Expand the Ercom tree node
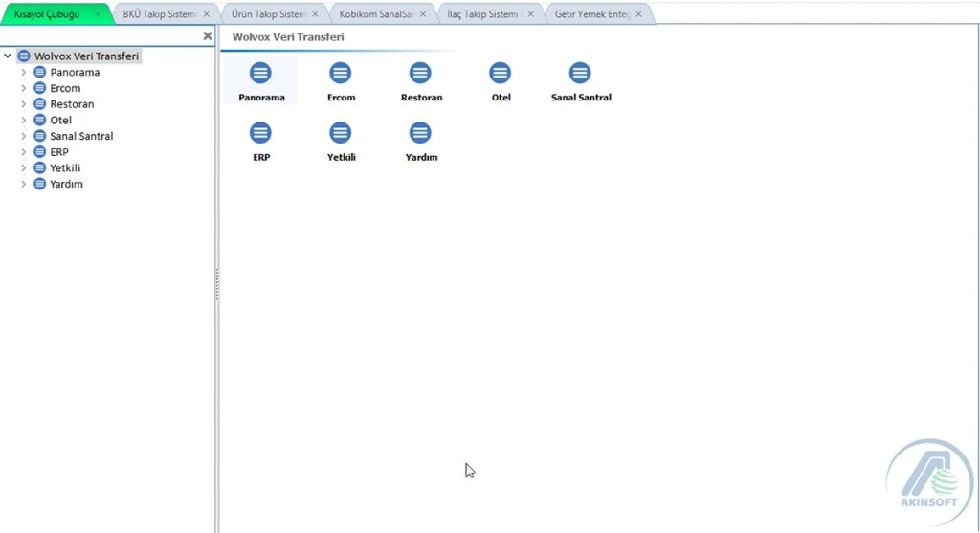Image resolution: width=980 pixels, height=533 pixels. 24,88
